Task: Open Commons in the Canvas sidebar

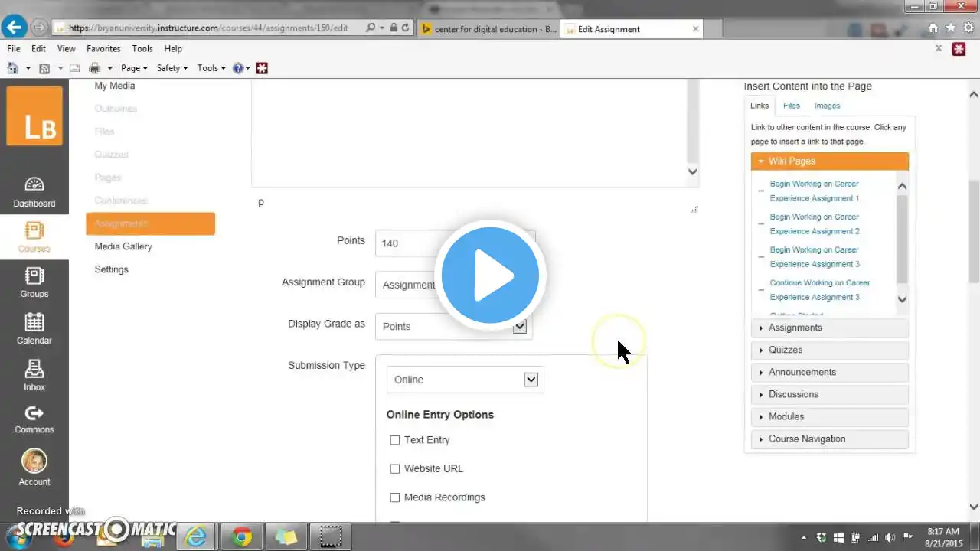Action: (x=34, y=419)
